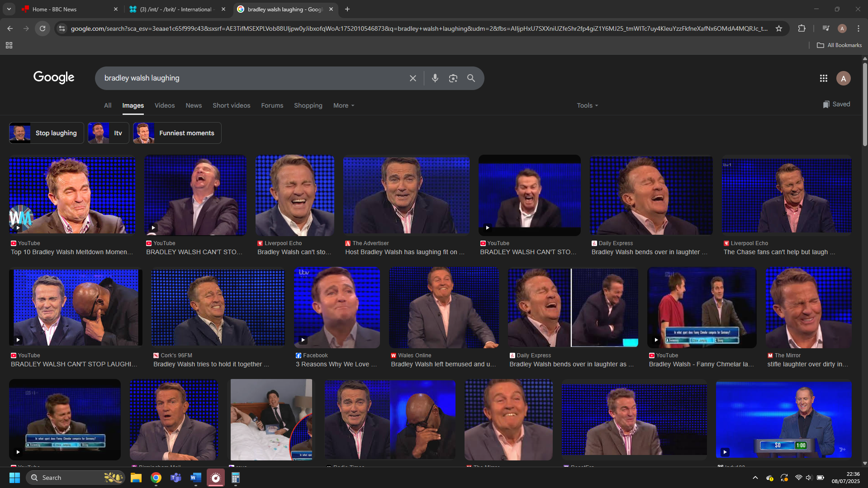The image size is (868, 488).
Task: Go forward in browser history
Action: point(26,28)
